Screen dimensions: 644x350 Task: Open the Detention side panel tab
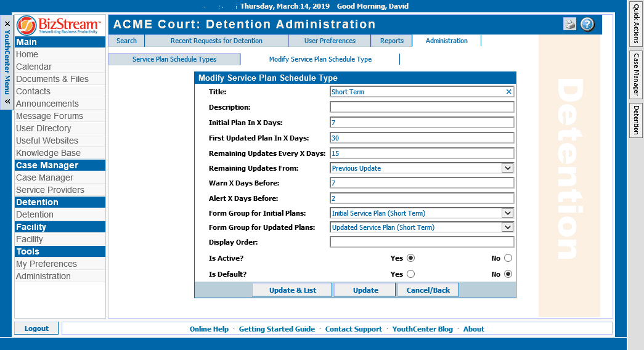tap(636, 120)
